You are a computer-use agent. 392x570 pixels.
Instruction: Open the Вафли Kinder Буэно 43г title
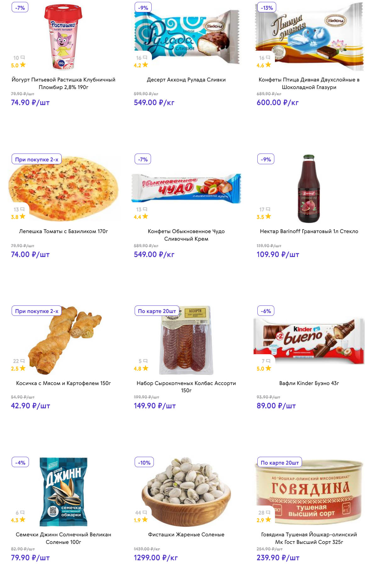309,383
